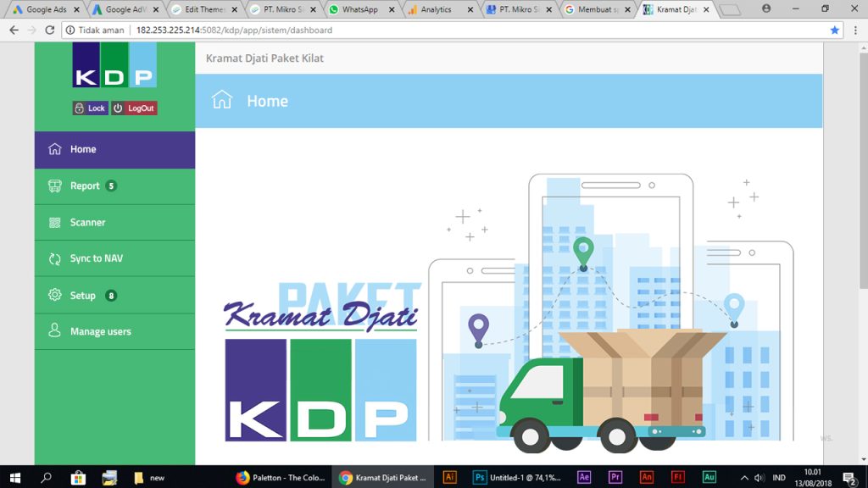The image size is (868, 488).
Task: Click the Kramat Djati Paket Kilat header text
Action: click(x=264, y=58)
